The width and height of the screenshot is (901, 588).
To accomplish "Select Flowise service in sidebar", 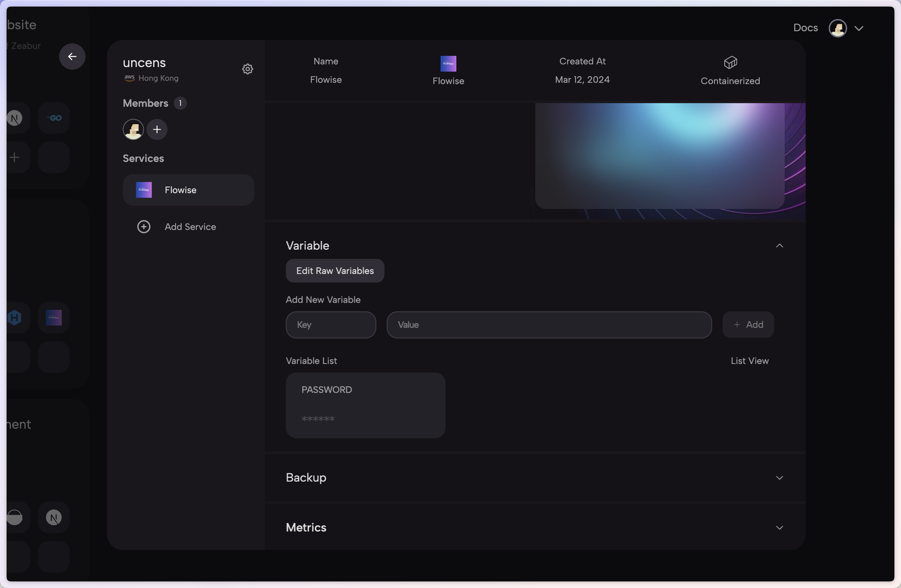I will pyautogui.click(x=188, y=190).
